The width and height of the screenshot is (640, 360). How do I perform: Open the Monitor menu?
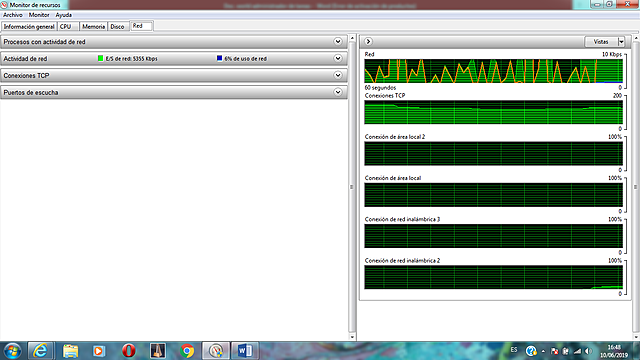coord(39,15)
